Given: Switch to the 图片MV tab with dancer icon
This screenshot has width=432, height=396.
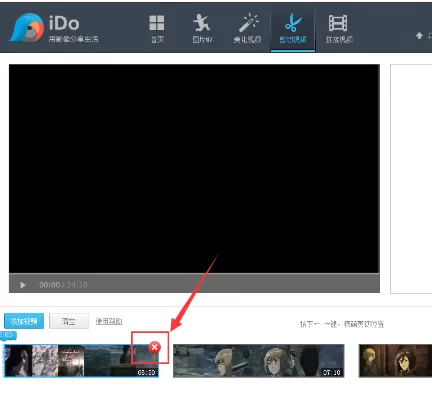Looking at the screenshot, I should [x=202, y=29].
